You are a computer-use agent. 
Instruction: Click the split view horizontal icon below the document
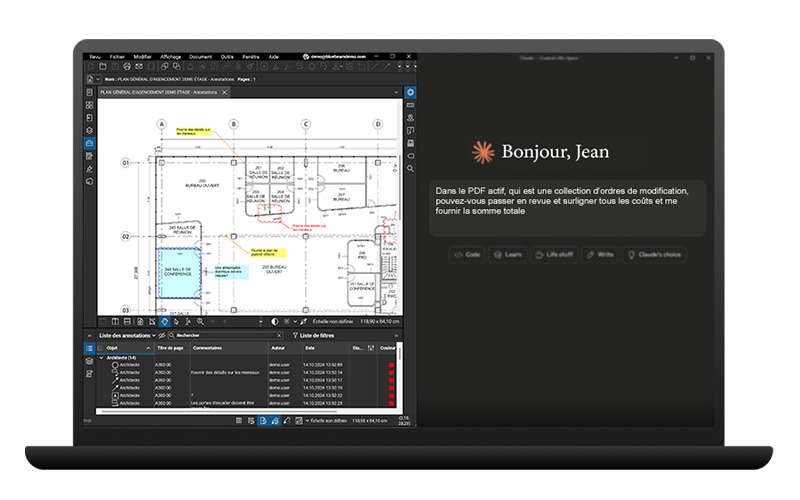127,321
